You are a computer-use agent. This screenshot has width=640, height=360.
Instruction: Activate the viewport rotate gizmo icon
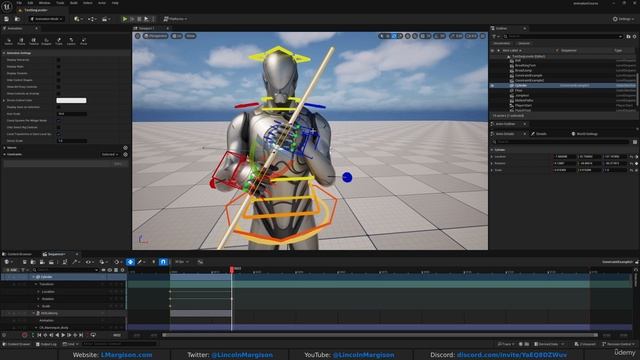tap(394, 36)
